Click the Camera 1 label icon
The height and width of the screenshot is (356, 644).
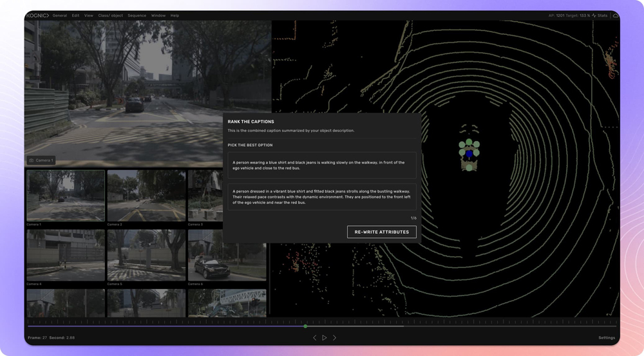click(31, 160)
